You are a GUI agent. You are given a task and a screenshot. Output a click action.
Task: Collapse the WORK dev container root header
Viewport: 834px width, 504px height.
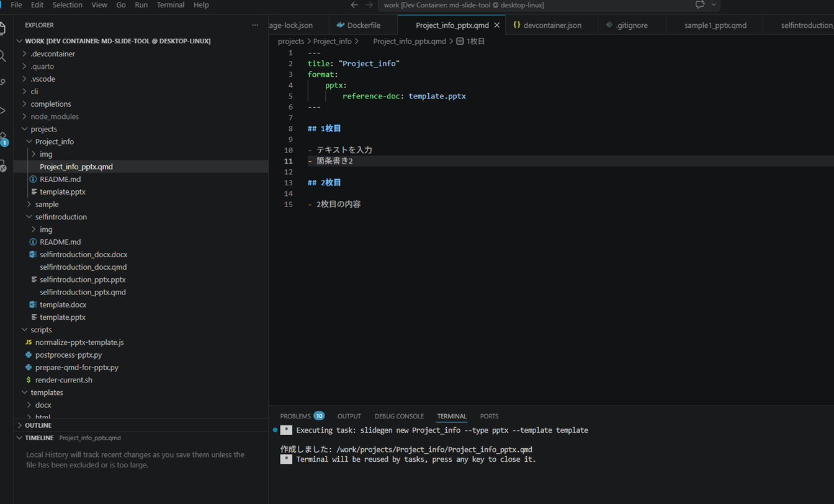pyautogui.click(x=117, y=41)
